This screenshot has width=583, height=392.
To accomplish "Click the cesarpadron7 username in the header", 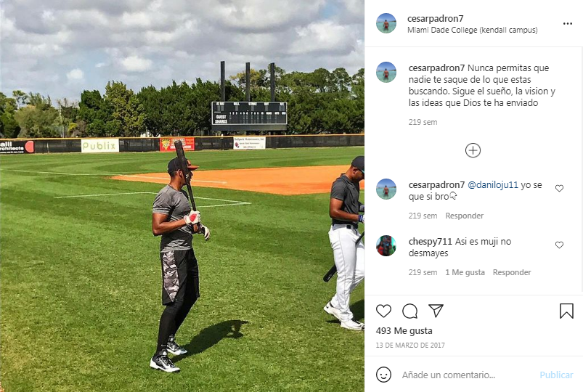I will tap(435, 18).
